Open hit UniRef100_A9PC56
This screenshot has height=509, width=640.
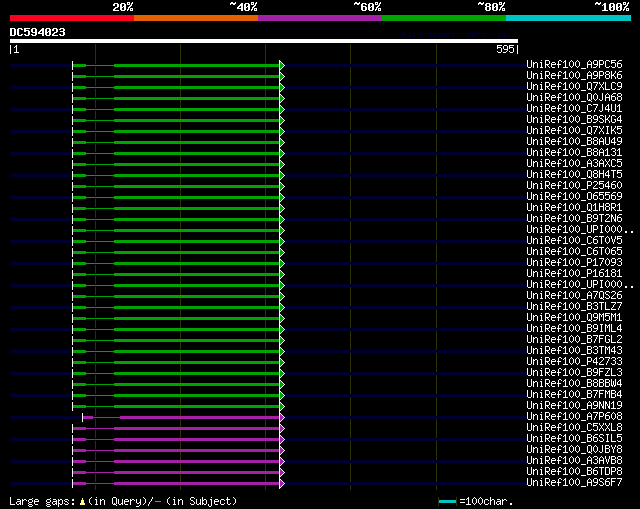coord(574,64)
